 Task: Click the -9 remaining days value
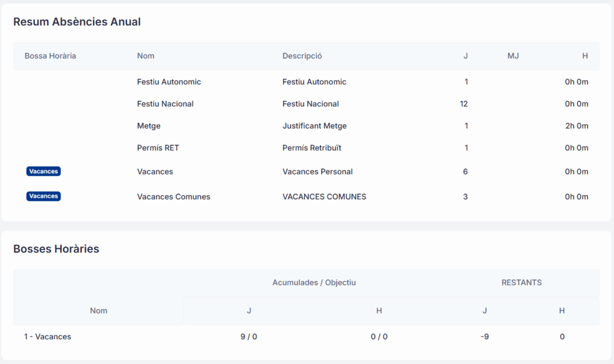[x=484, y=337]
